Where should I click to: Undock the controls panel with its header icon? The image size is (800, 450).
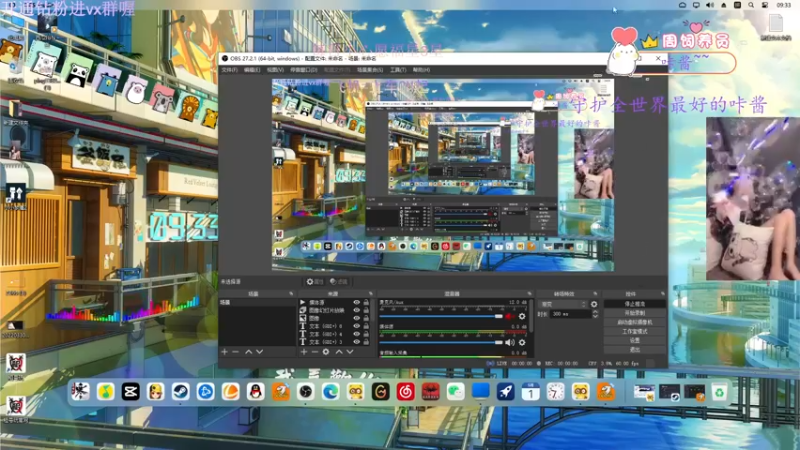click(662, 294)
